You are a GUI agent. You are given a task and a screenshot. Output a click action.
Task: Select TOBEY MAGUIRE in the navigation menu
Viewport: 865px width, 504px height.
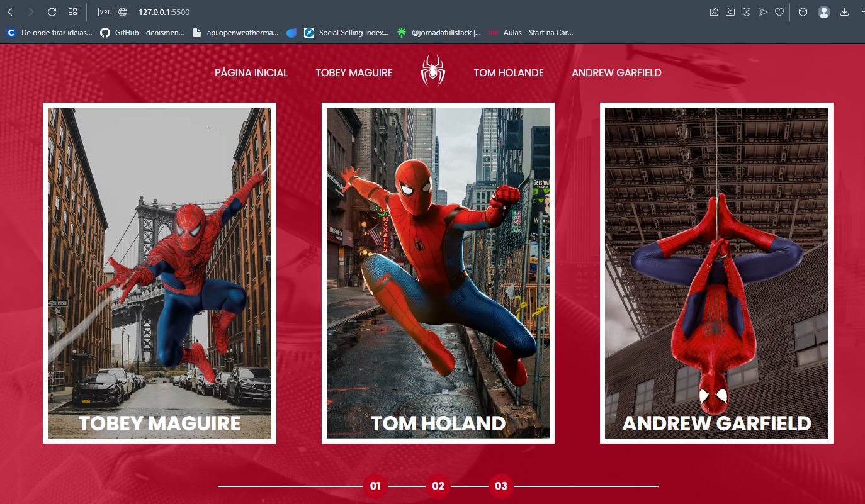click(354, 73)
